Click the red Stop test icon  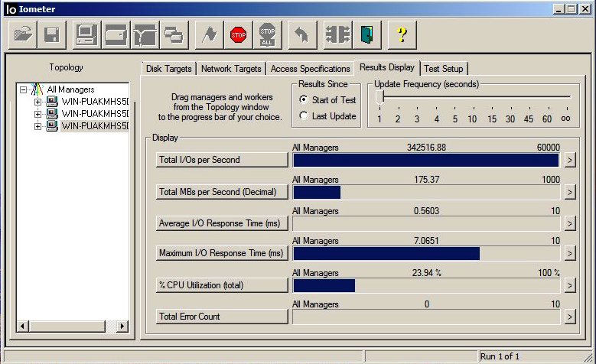point(238,35)
